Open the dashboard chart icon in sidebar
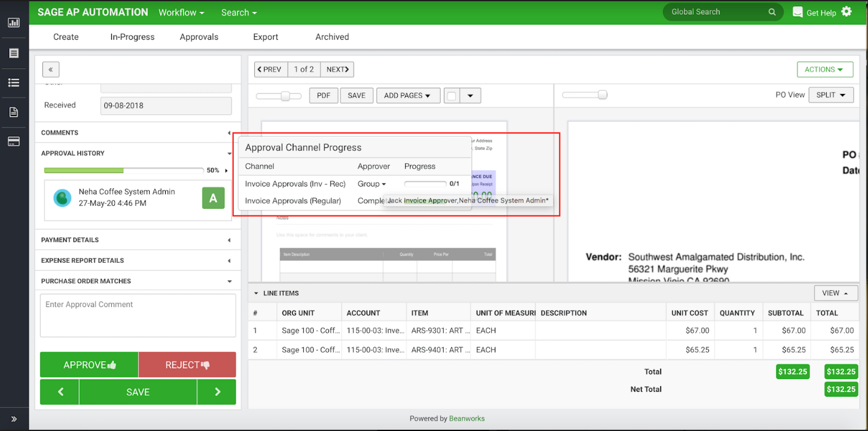 (14, 23)
